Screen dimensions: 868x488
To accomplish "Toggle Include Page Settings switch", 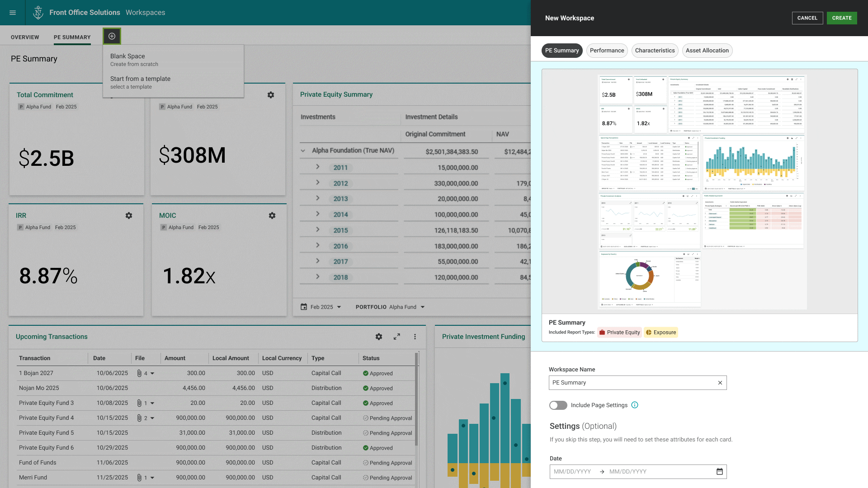I will tap(558, 405).
